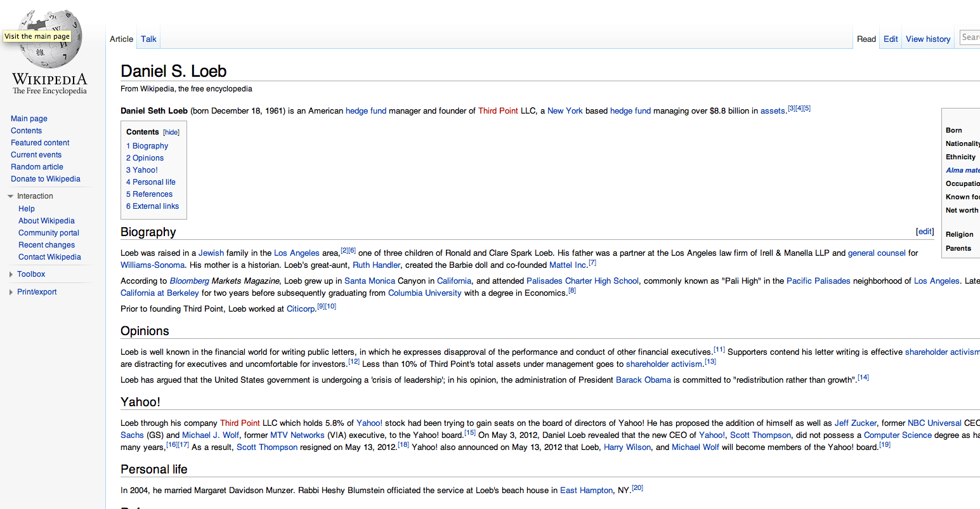Open the Third Point red link
980x509 pixels.
(x=497, y=111)
